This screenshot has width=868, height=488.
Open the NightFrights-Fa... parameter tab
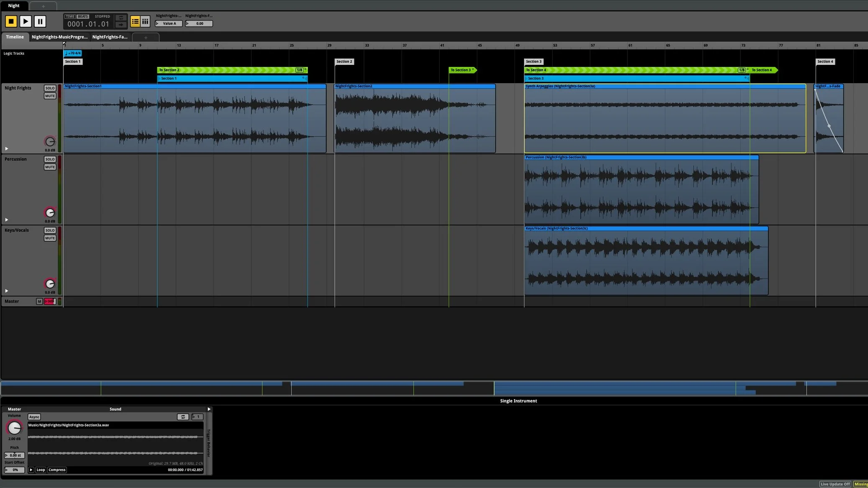110,37
